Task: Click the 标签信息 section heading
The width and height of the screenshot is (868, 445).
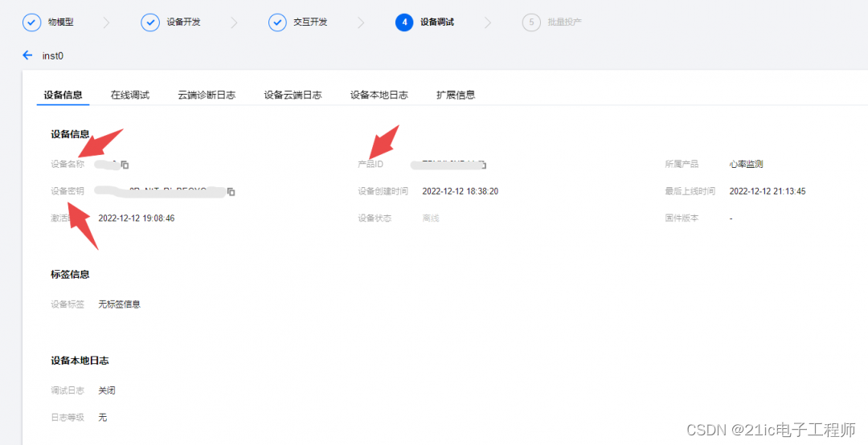Action: click(x=70, y=275)
